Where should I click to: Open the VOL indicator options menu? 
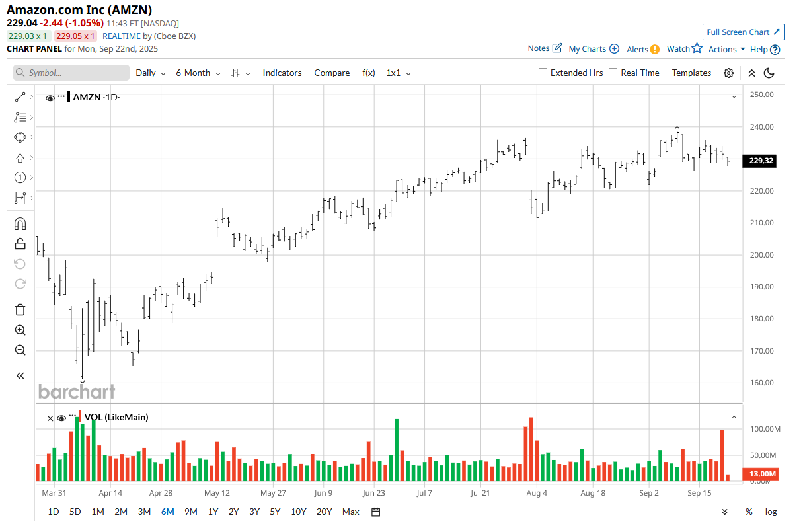pyautogui.click(x=73, y=416)
